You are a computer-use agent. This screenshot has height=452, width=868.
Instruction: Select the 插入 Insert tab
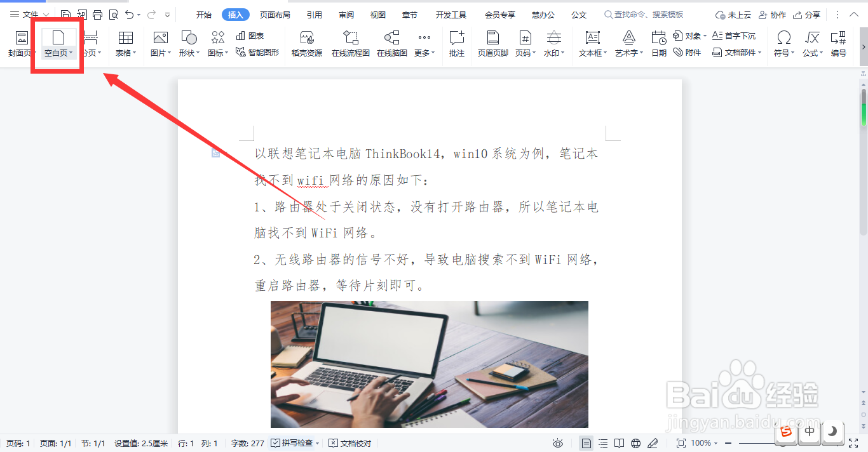click(236, 15)
